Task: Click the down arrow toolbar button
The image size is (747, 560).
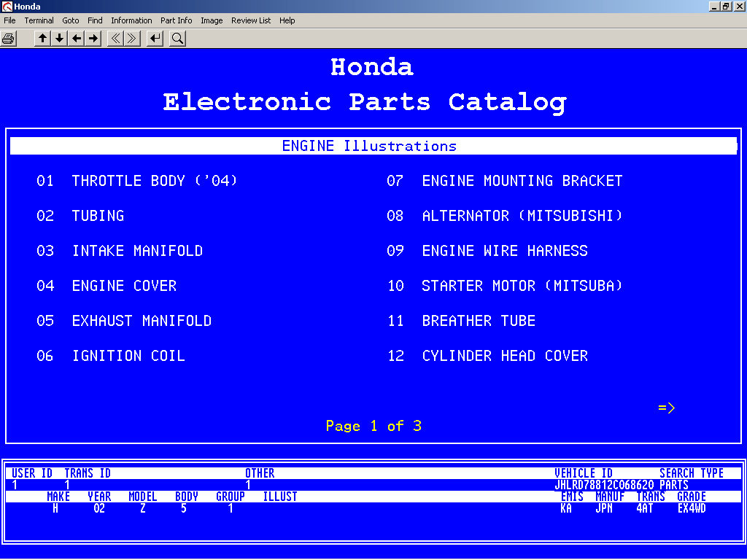Action: coord(60,39)
